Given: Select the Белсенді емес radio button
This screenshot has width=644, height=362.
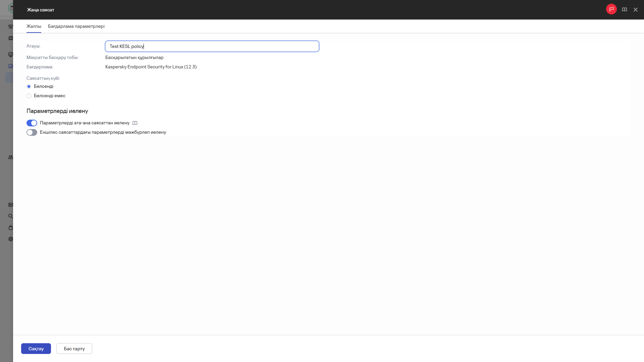Looking at the screenshot, I should point(29,96).
